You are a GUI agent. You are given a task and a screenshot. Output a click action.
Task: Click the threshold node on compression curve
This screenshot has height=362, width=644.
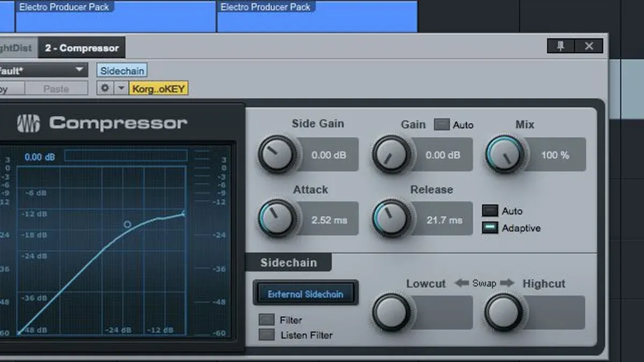coord(127,224)
